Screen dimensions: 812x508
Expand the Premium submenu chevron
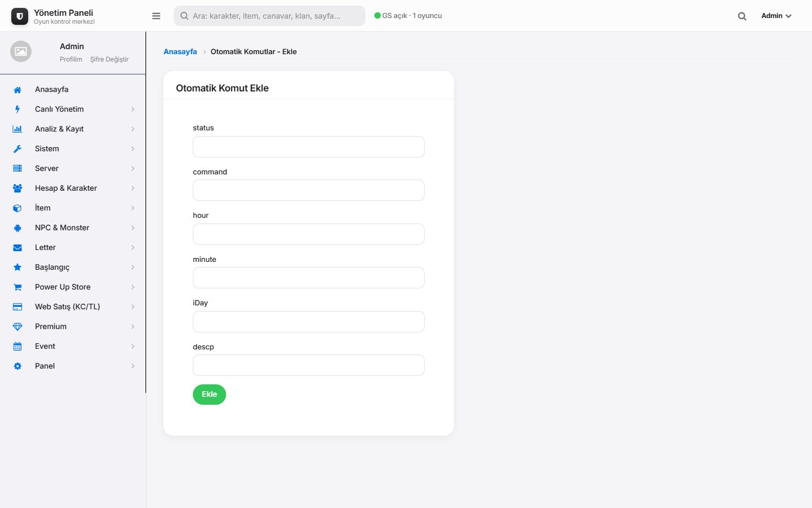[x=133, y=327]
